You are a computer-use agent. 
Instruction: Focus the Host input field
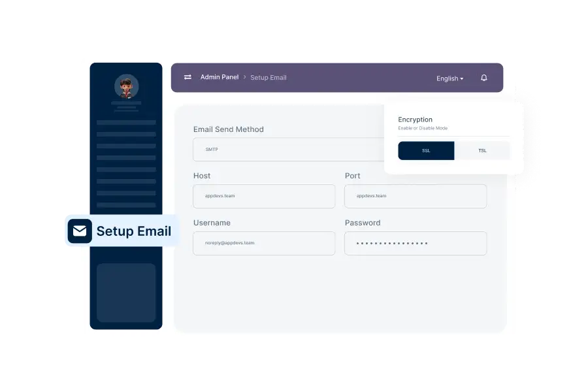click(x=264, y=196)
